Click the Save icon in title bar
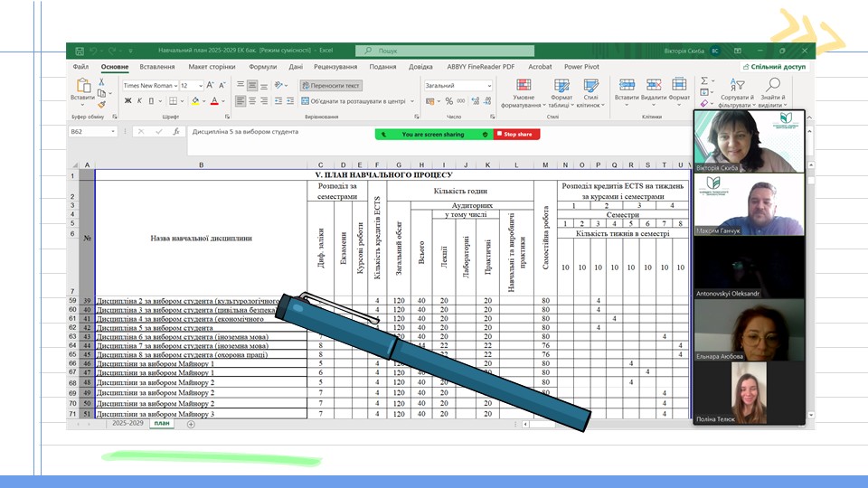 [79, 51]
